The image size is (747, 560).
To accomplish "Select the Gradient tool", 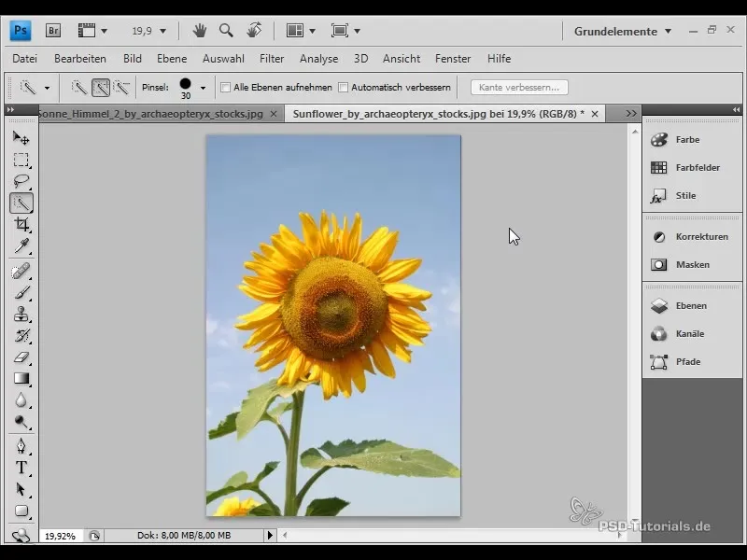I will [x=21, y=379].
